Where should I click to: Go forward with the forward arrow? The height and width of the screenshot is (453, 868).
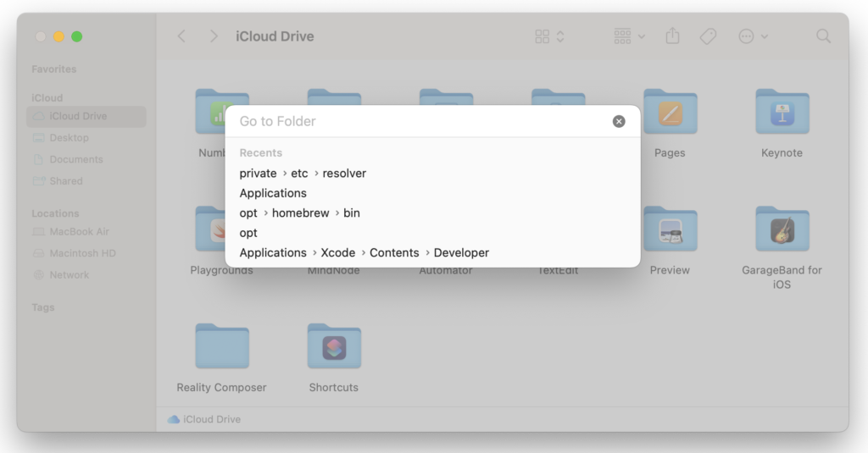click(214, 36)
